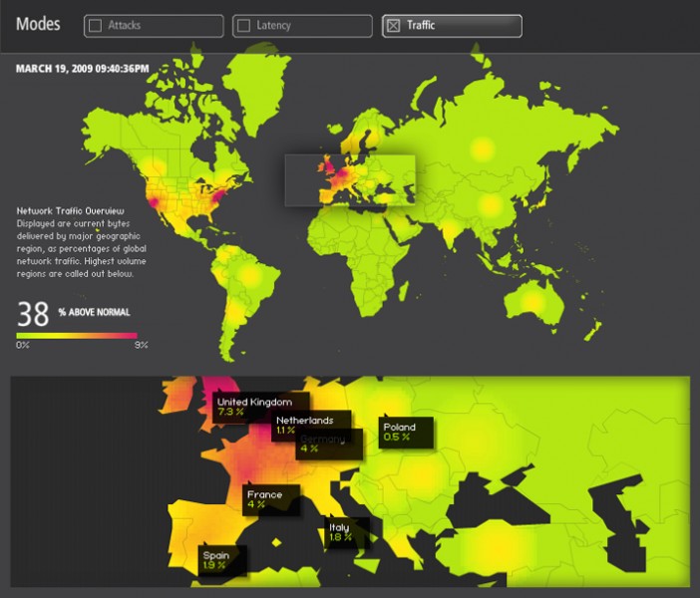Screen dimensions: 700x598
Task: Click the Spain 1.9% label
Action: tap(216, 560)
